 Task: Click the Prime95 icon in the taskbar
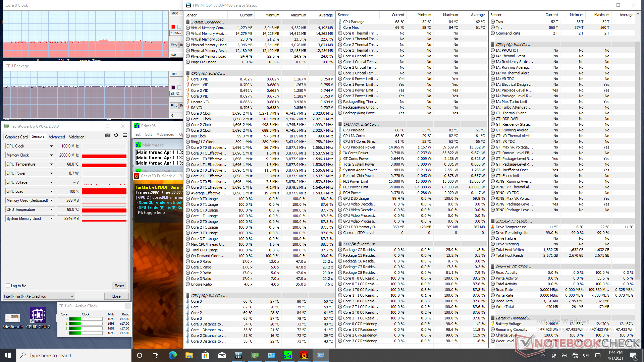(288, 355)
